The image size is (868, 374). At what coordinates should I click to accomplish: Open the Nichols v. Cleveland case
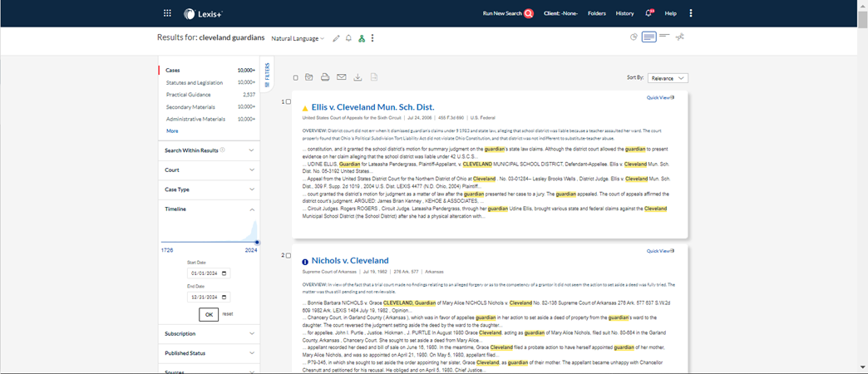click(x=350, y=261)
